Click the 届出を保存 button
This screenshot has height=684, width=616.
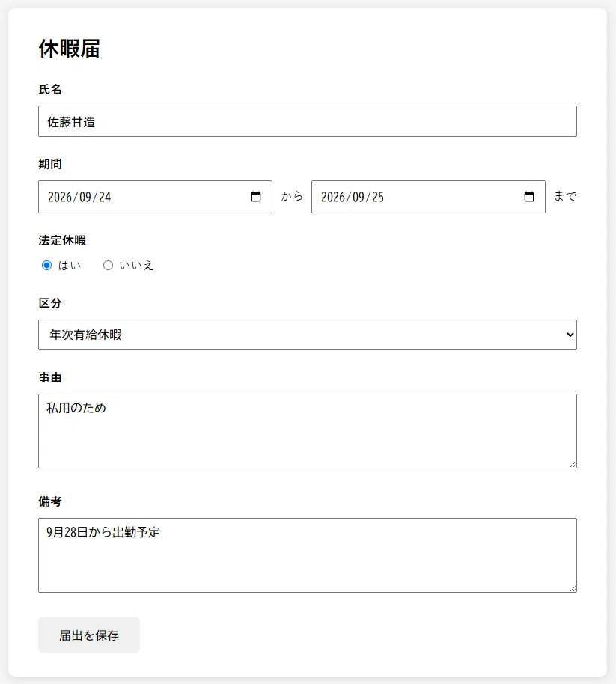[89, 635]
